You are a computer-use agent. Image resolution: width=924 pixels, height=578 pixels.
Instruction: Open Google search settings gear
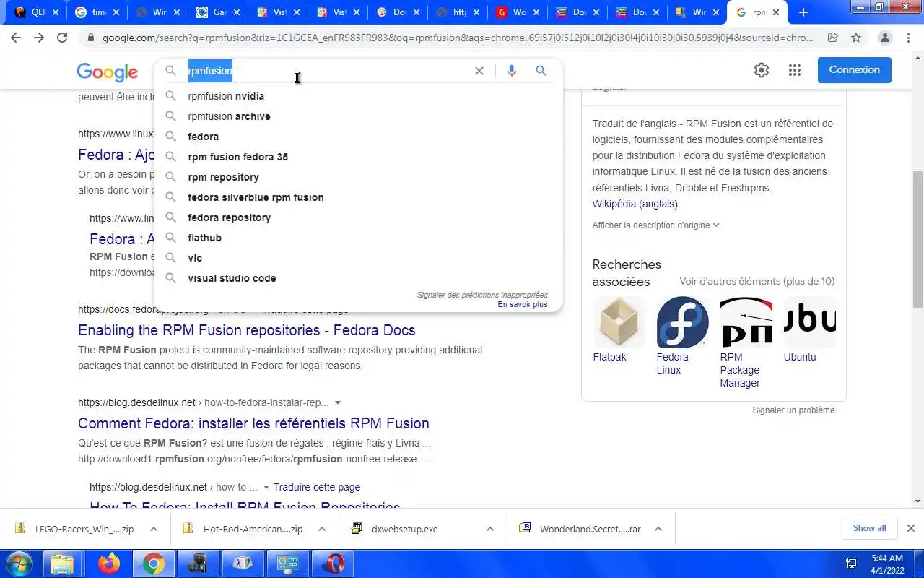[762, 70]
